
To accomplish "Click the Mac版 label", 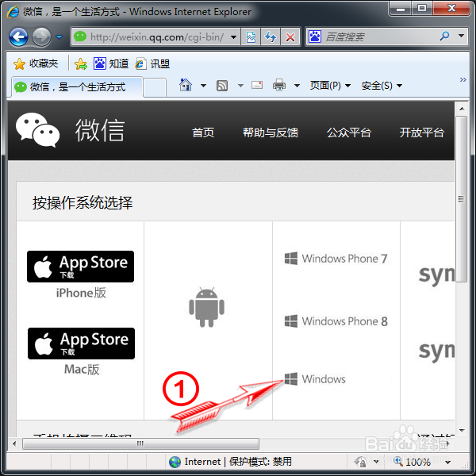I will tap(82, 370).
